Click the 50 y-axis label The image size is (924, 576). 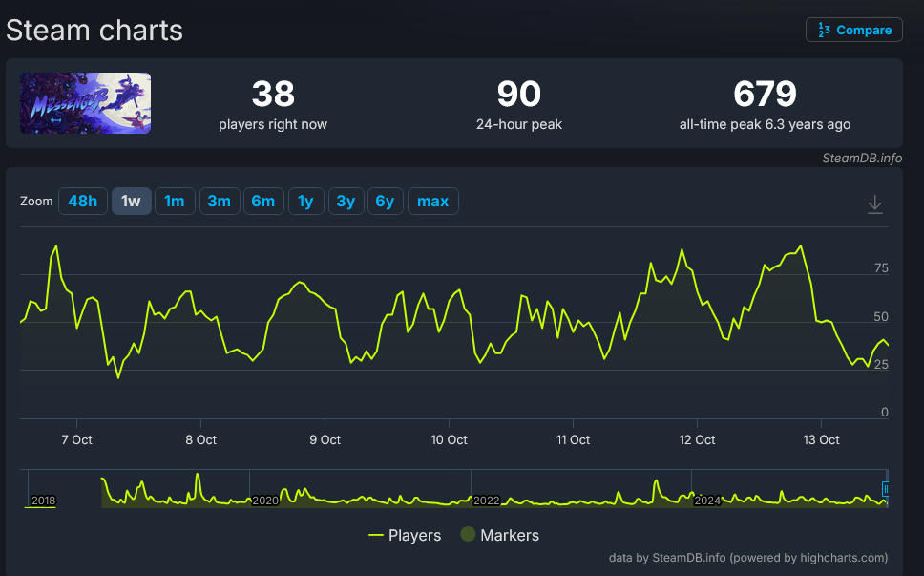881,316
